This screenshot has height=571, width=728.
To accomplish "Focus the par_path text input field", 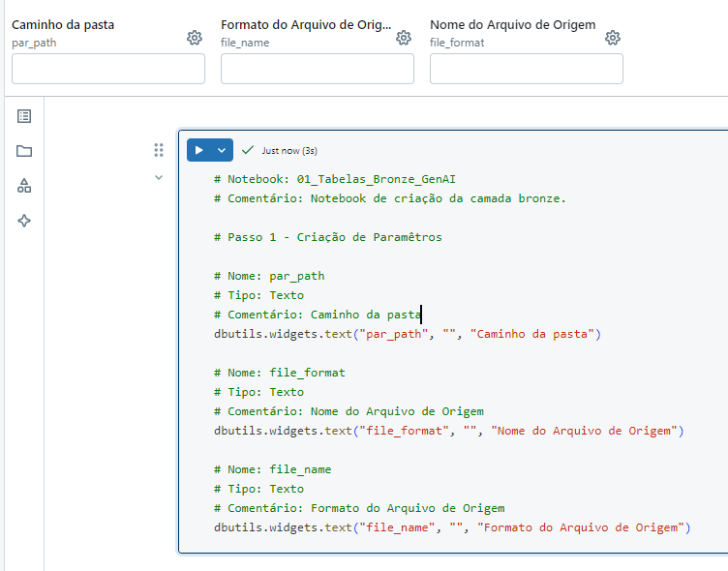I will 108,69.
